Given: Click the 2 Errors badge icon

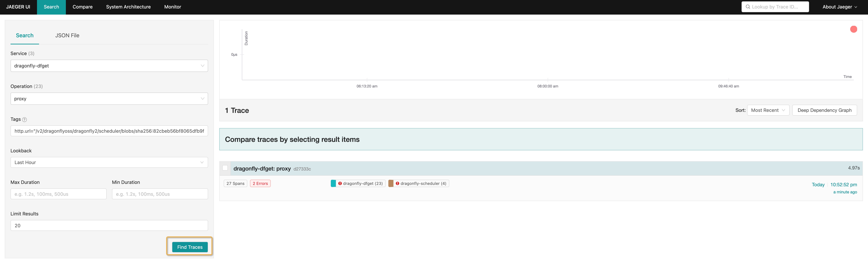Looking at the screenshot, I should pyautogui.click(x=260, y=183).
